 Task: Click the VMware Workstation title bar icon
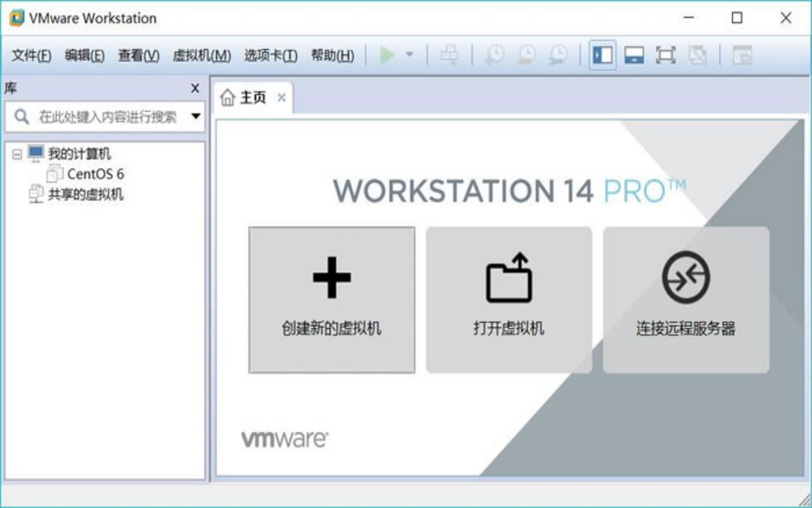click(17, 18)
